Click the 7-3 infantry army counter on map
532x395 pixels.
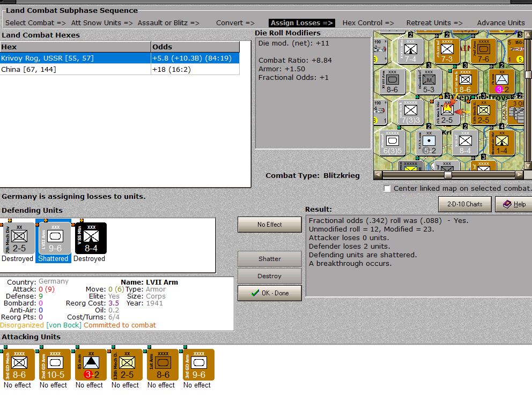[447, 51]
